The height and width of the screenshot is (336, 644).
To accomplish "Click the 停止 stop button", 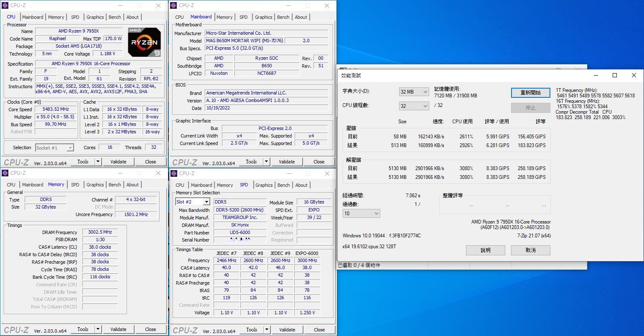I will pos(530,108).
